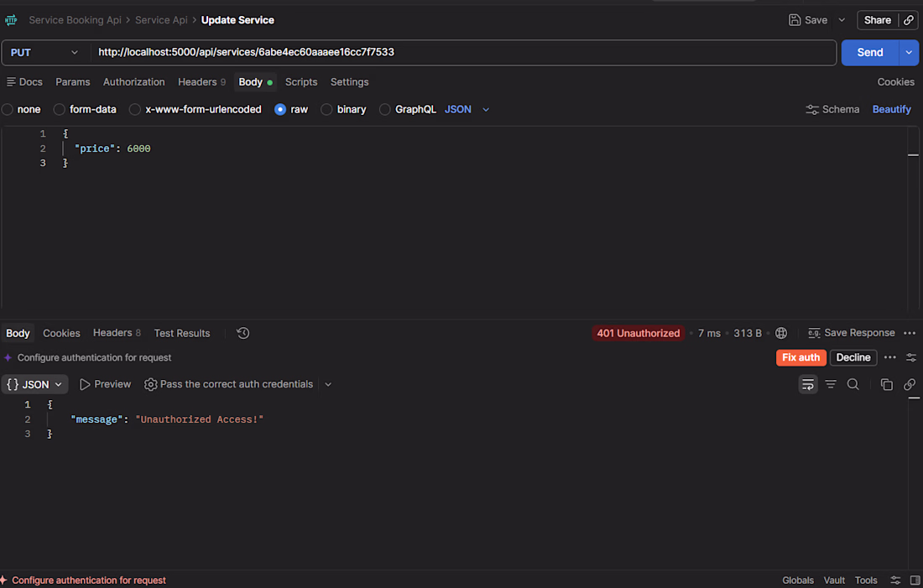
Task: Open response more options ellipsis
Action: point(910,333)
